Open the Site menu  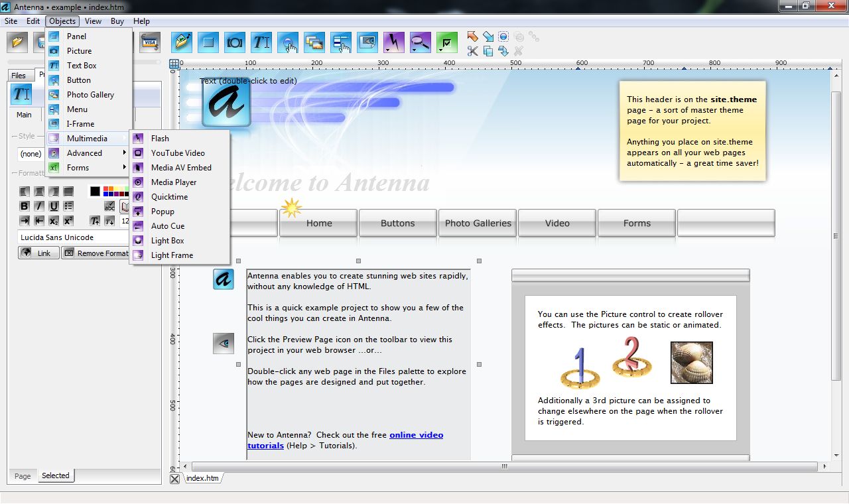click(x=11, y=21)
